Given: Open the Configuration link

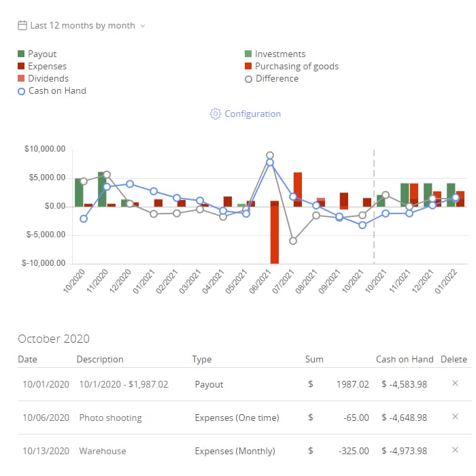Looking at the screenshot, I should point(252,114).
